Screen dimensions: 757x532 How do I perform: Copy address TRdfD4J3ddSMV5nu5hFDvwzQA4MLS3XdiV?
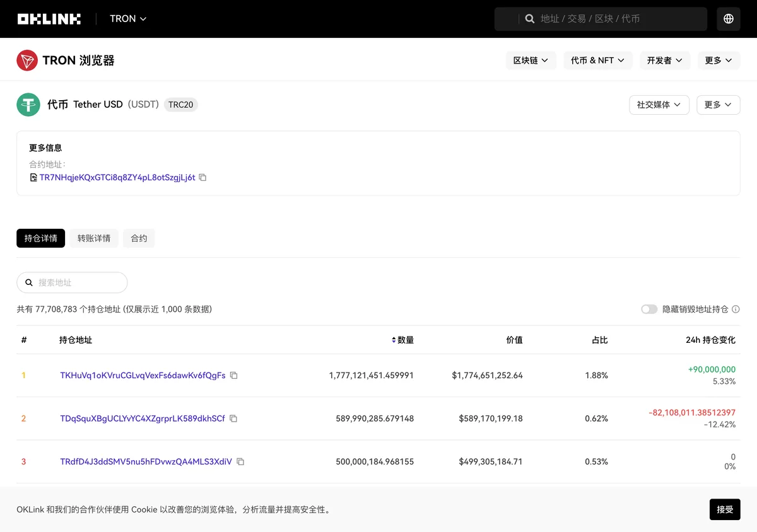240,462
